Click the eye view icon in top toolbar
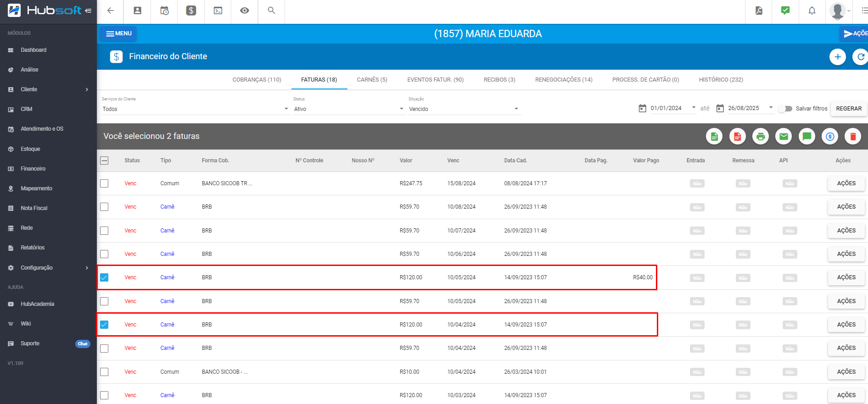The image size is (868, 404). (x=245, y=11)
